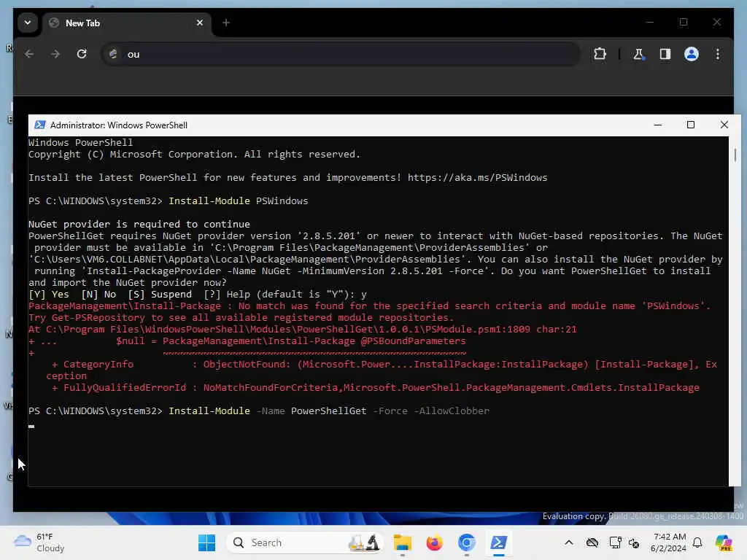Open Chrome Labs flask icon
The width and height of the screenshot is (747, 560).
pyautogui.click(x=638, y=54)
